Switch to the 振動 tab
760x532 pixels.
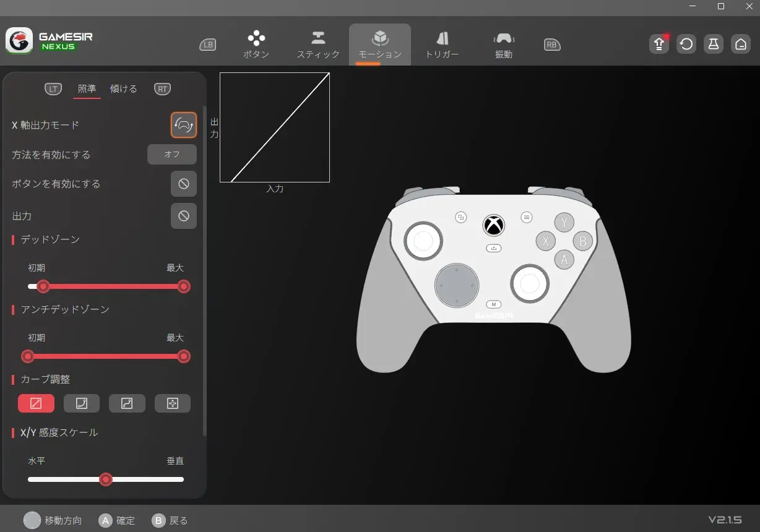pyautogui.click(x=504, y=45)
